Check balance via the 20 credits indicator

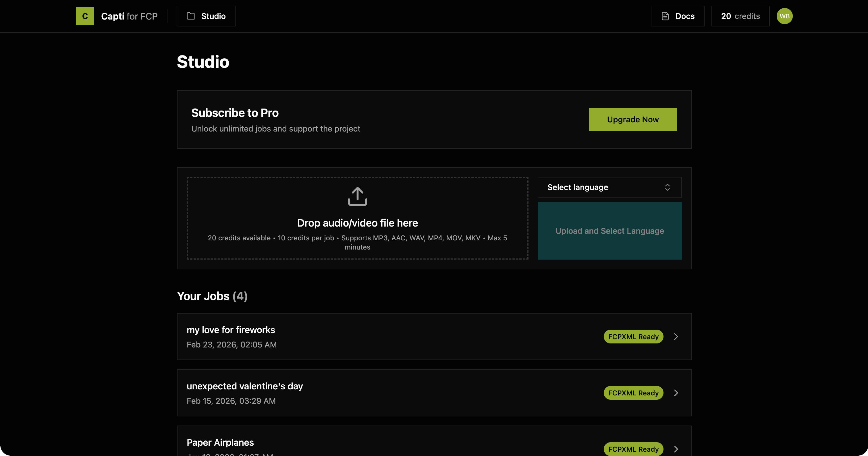pyautogui.click(x=740, y=16)
